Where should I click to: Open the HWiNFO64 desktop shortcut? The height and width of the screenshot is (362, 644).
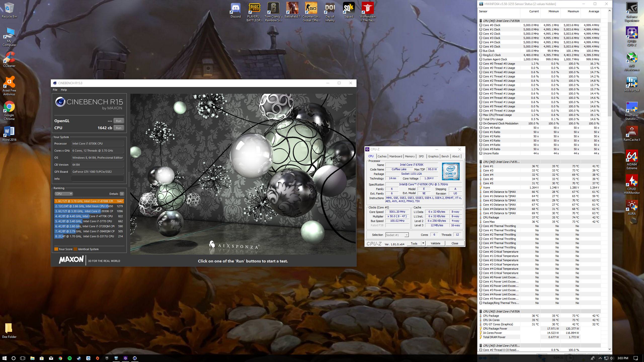632,84
